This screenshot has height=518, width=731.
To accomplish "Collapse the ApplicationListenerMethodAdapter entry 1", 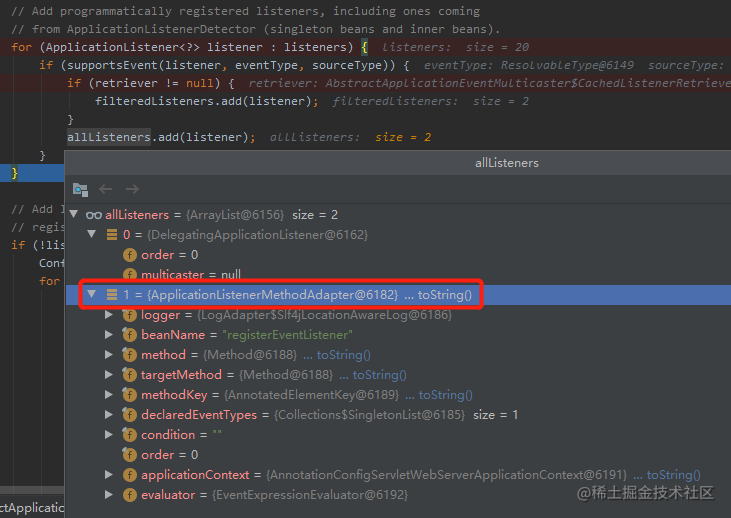I will [92, 294].
